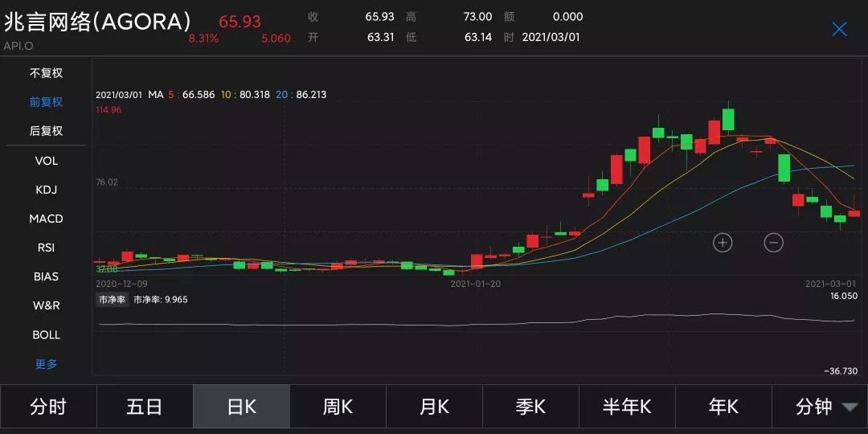Show the RSI indicator
The image size is (868, 434).
[x=46, y=248]
